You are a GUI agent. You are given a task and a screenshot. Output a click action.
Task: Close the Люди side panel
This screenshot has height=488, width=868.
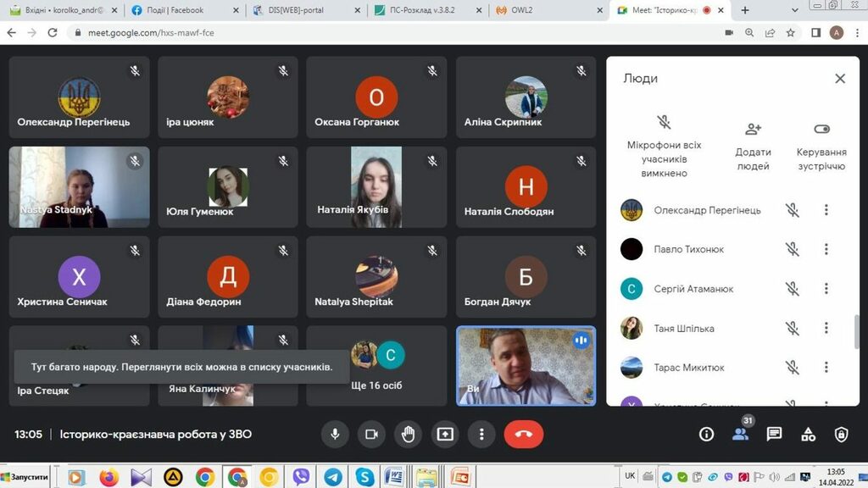point(840,79)
